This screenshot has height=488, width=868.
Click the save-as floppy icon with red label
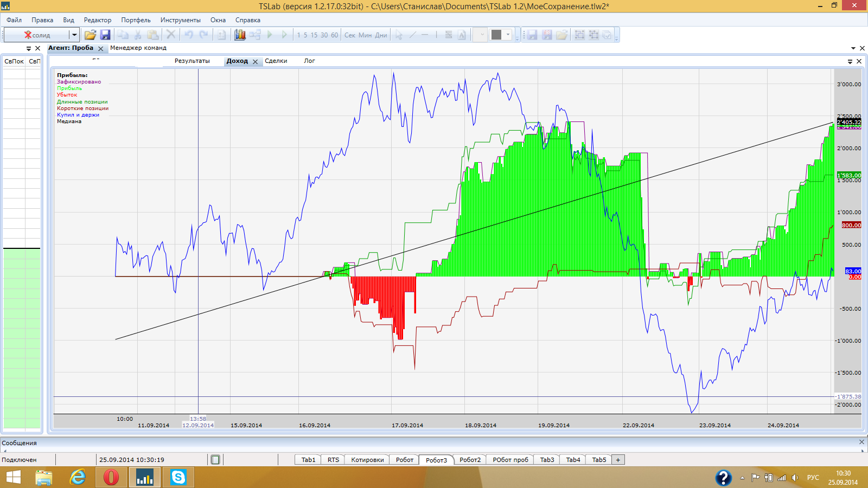pyautogui.click(x=547, y=35)
